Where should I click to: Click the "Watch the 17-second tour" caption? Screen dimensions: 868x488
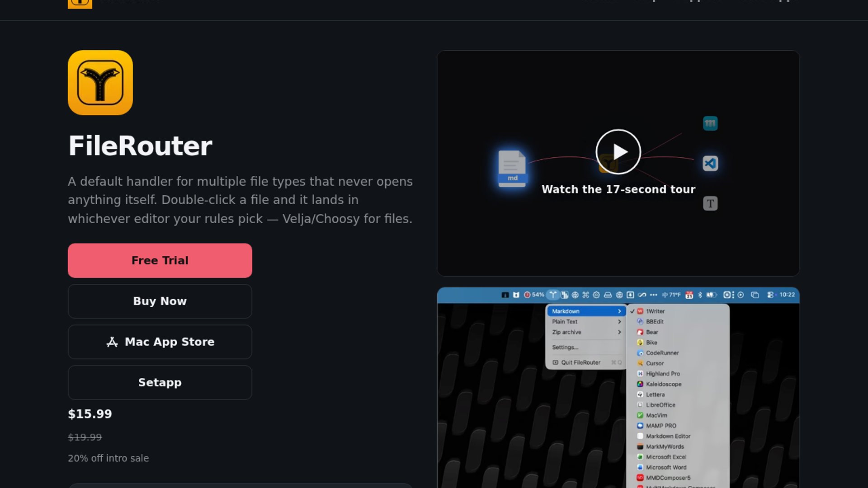(x=618, y=189)
